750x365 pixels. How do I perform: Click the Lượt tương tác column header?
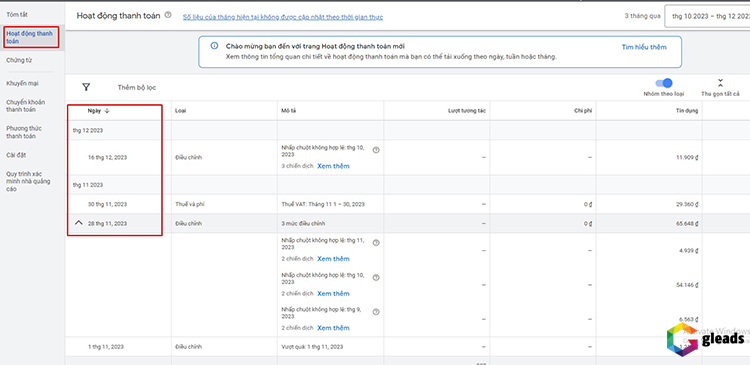pyautogui.click(x=467, y=111)
